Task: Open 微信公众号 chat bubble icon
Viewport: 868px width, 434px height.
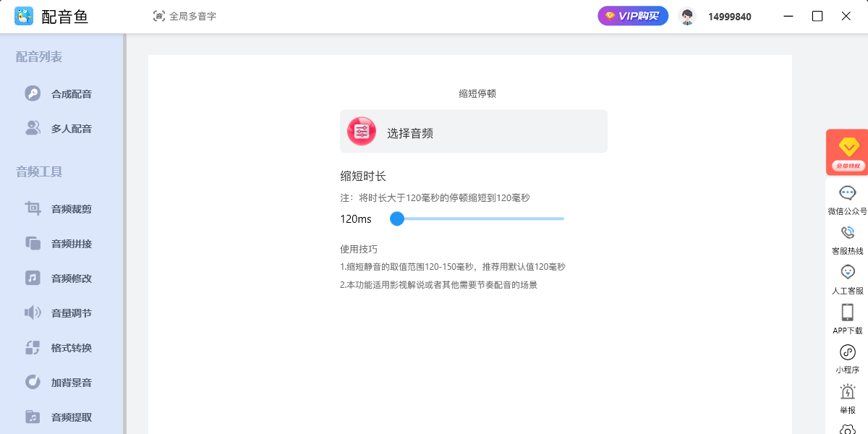Action: pyautogui.click(x=847, y=192)
